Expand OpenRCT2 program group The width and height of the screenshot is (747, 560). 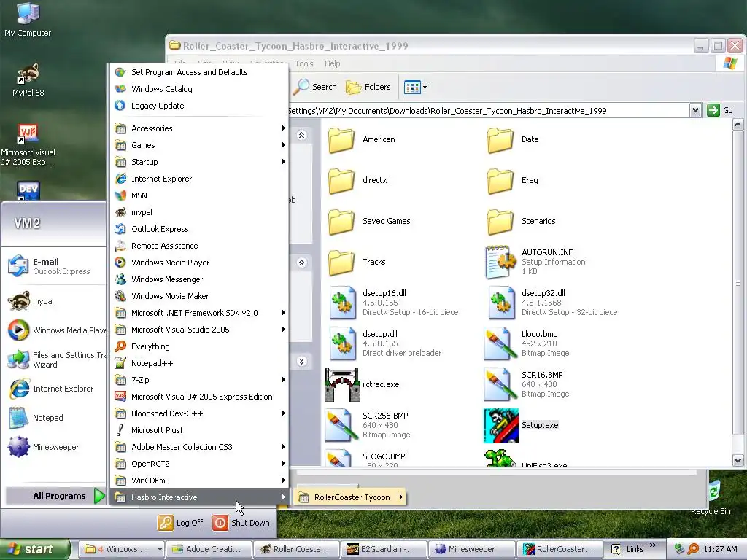[199, 463]
